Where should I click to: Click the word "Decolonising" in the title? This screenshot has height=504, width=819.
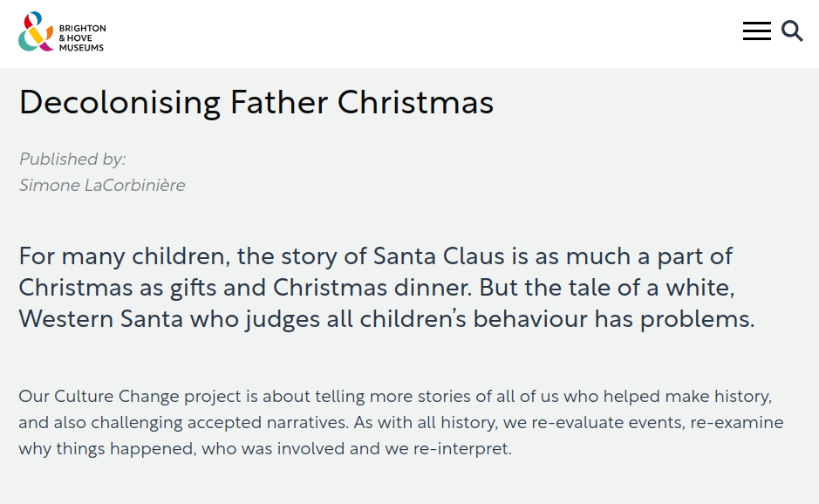click(x=119, y=103)
